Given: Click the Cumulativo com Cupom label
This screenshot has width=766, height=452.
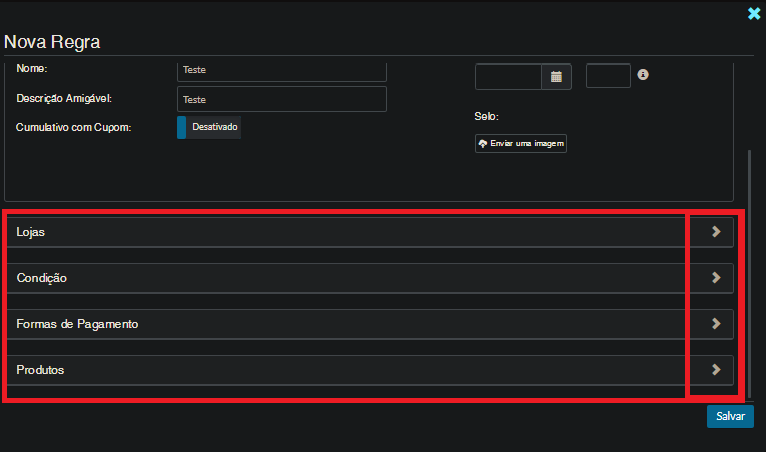Looking at the screenshot, I should [x=73, y=128].
